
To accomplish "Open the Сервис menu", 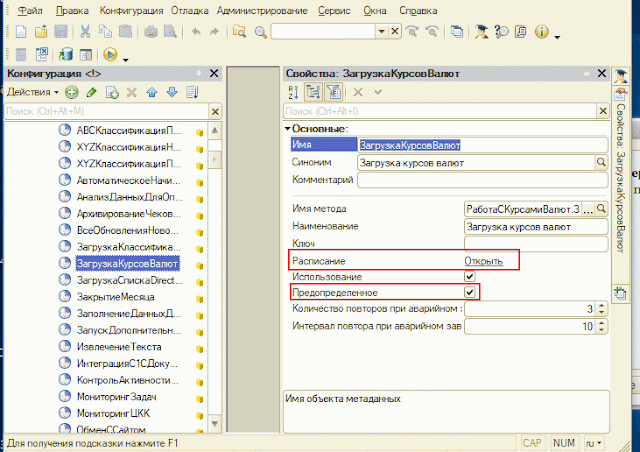I will coord(334,11).
